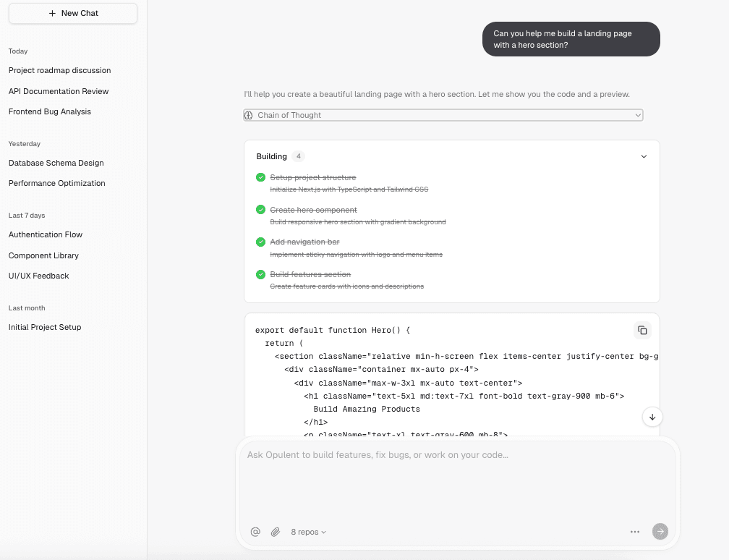Click the Ask Opulent message input field
The image size is (729, 560).
click(457, 478)
